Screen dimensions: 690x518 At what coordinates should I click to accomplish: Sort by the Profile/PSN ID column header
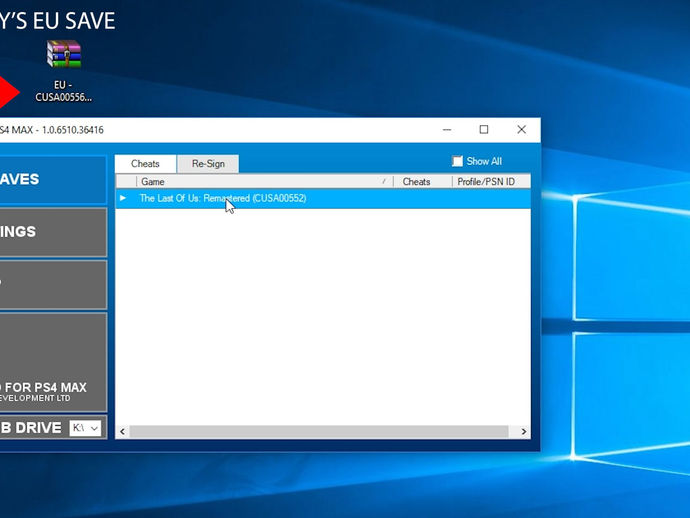pos(491,181)
